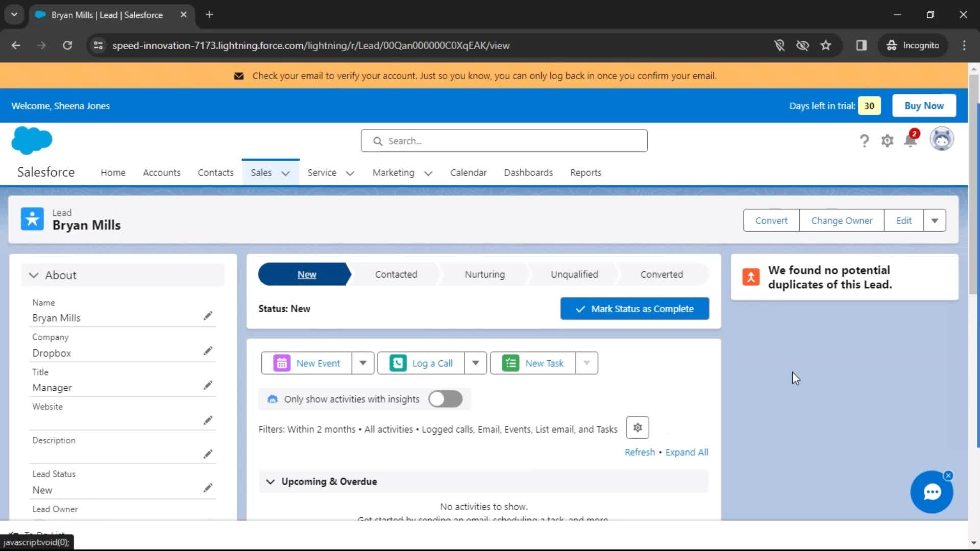Viewport: 980px width, 551px height.
Task: Edit the Title field pencil icon
Action: pos(208,386)
